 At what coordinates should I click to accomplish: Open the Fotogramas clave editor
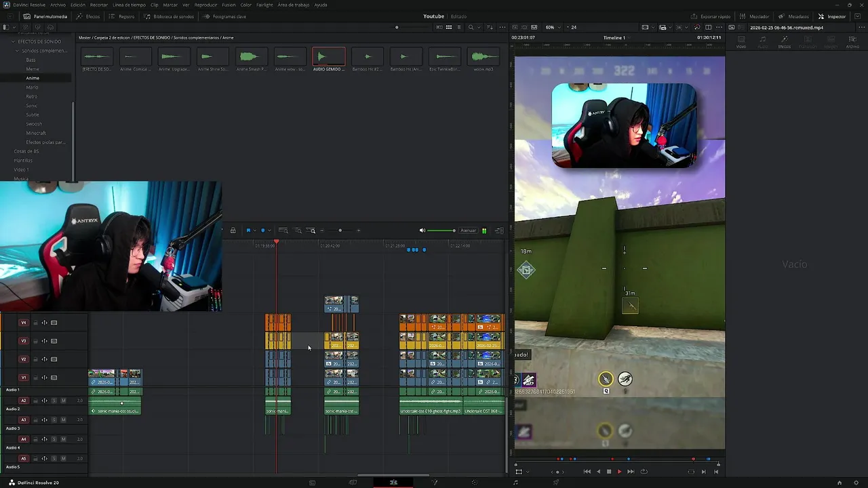[224, 16]
